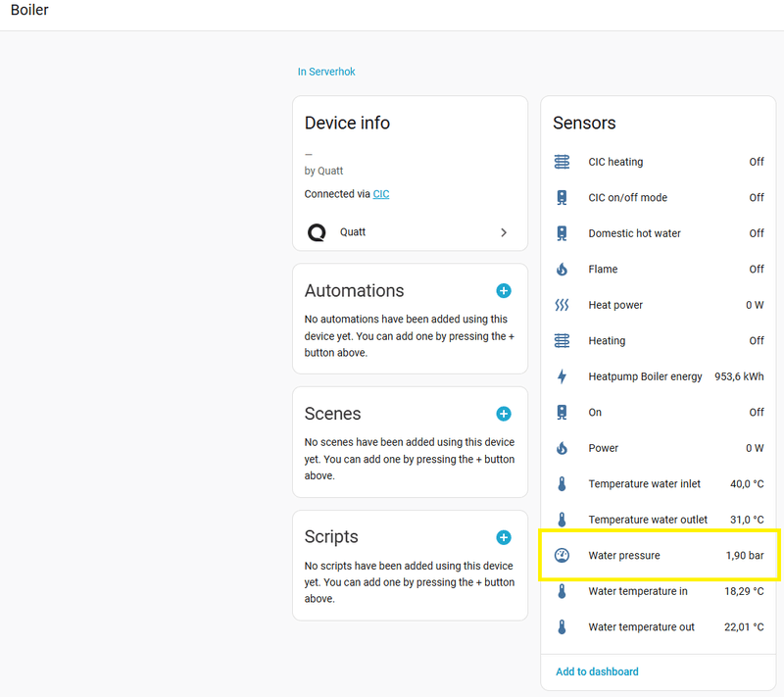Screen dimensions: 784x697
Task: Open the Heating sensor row
Action: pyautogui.click(x=659, y=341)
